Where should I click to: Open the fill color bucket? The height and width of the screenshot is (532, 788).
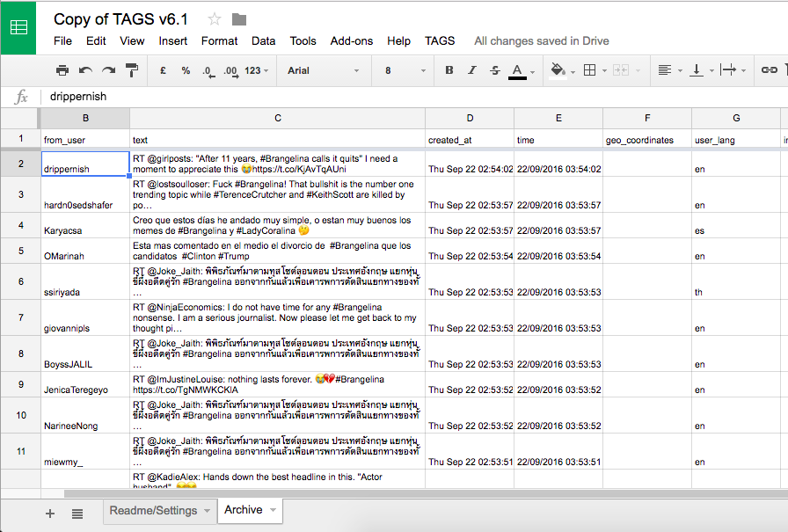558,70
